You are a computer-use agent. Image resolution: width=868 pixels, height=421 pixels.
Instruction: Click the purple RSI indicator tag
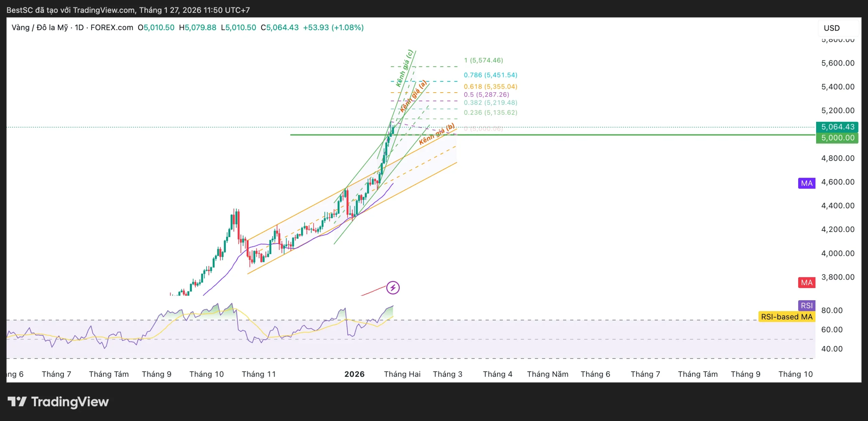[x=806, y=305]
